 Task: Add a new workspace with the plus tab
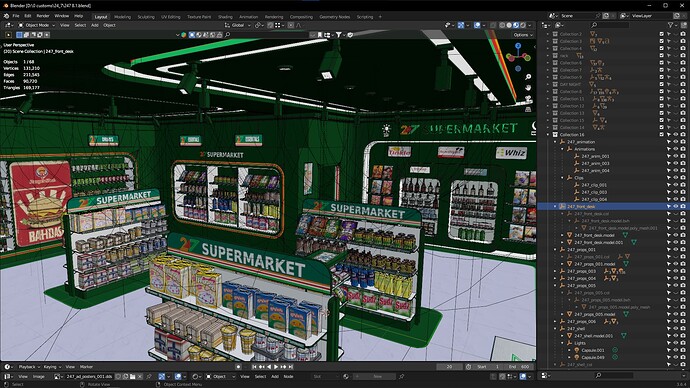[x=380, y=17]
